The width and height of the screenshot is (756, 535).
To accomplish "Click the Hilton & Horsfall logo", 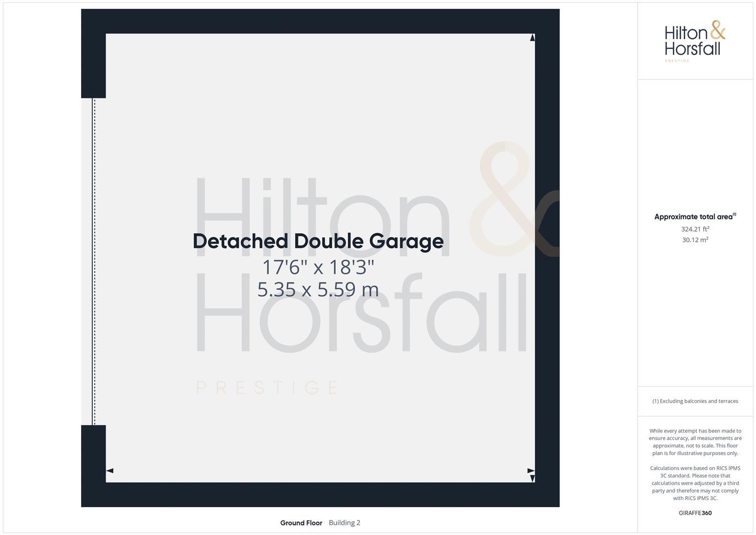I will (x=695, y=41).
